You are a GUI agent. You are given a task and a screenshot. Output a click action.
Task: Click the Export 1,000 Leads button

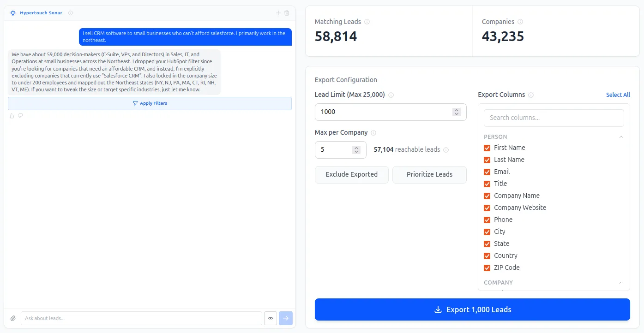pyautogui.click(x=472, y=309)
